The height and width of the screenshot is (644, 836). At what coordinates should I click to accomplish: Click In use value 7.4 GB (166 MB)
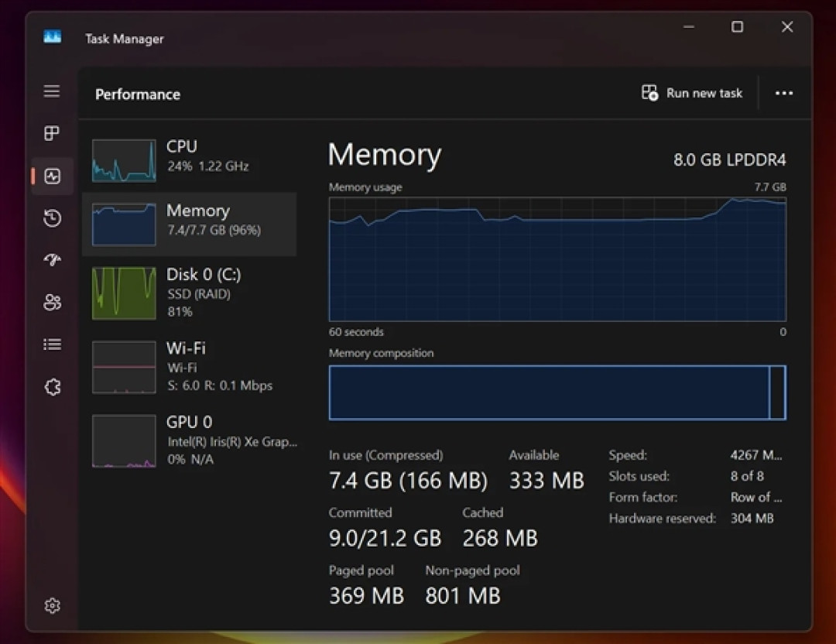click(x=409, y=481)
